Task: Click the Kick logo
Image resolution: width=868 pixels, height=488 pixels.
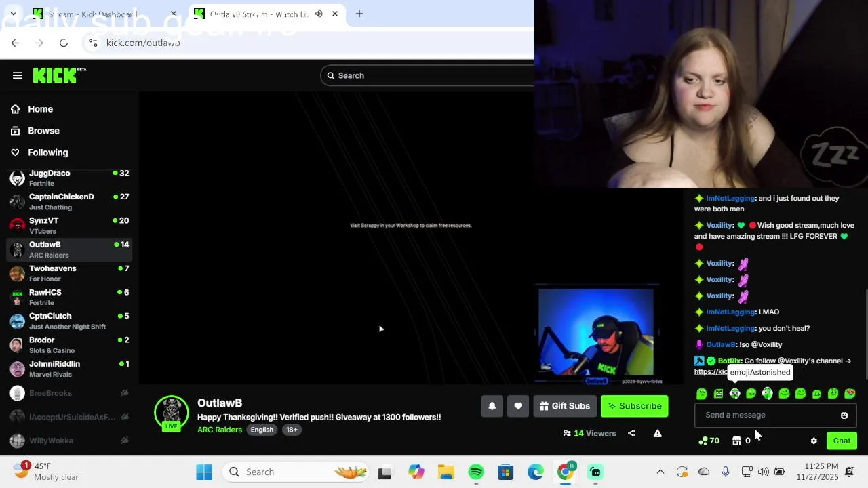Action: tap(59, 75)
